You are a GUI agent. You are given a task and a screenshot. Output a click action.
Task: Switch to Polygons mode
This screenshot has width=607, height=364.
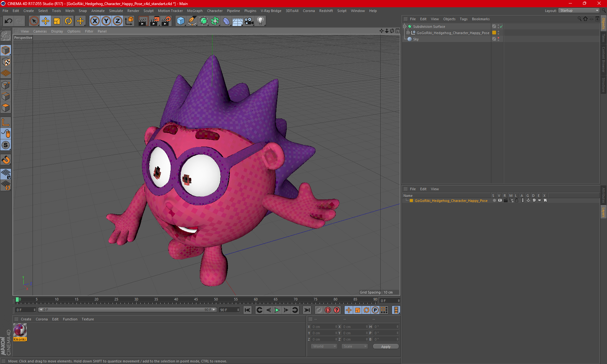click(6, 108)
